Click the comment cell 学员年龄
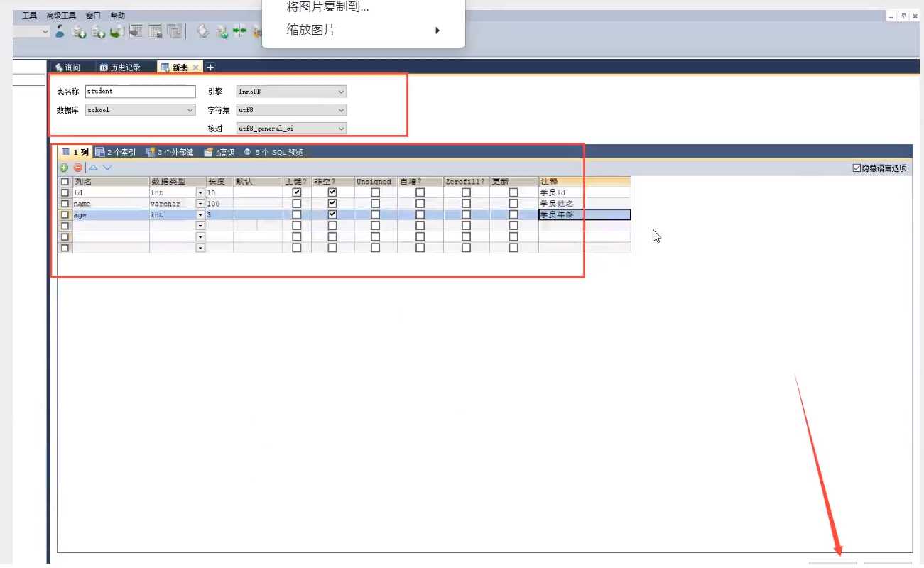Viewport: 924px width, 568px height. [x=585, y=214]
